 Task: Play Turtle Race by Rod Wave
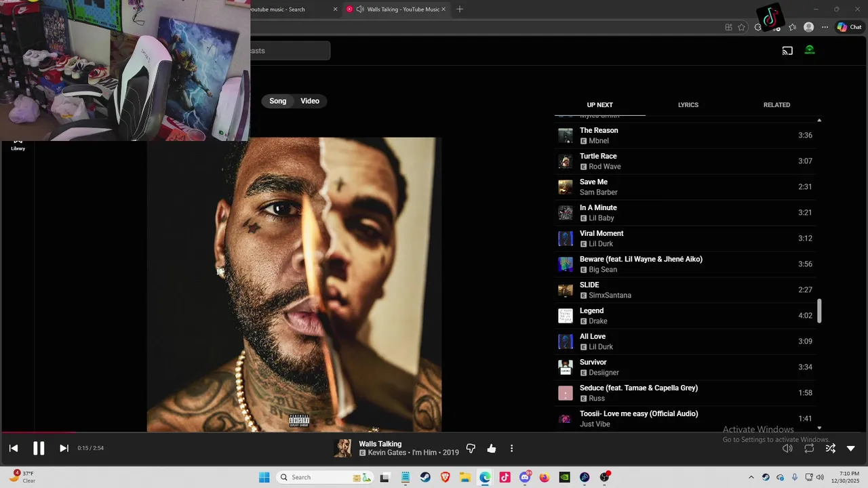[687, 161]
